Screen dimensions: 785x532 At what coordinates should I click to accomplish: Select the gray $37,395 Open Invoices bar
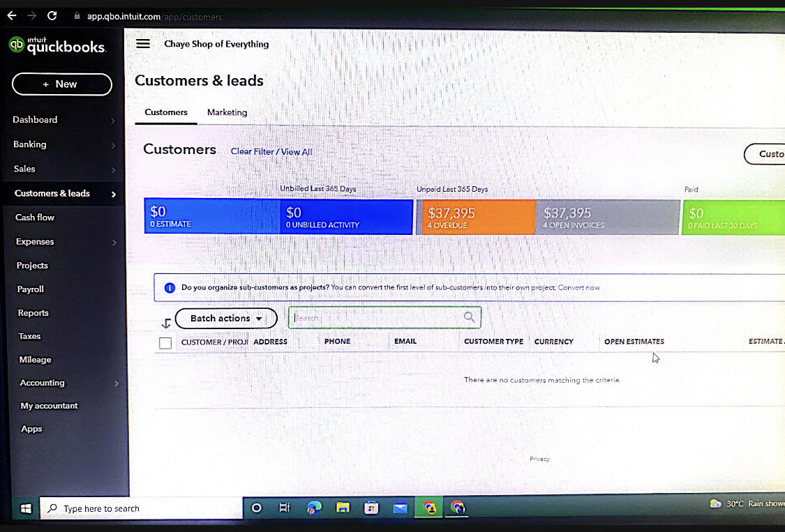coord(608,218)
